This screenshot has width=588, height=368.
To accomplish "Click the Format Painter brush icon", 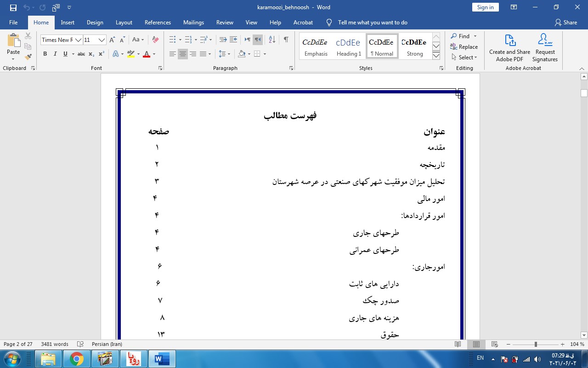I will pos(28,57).
